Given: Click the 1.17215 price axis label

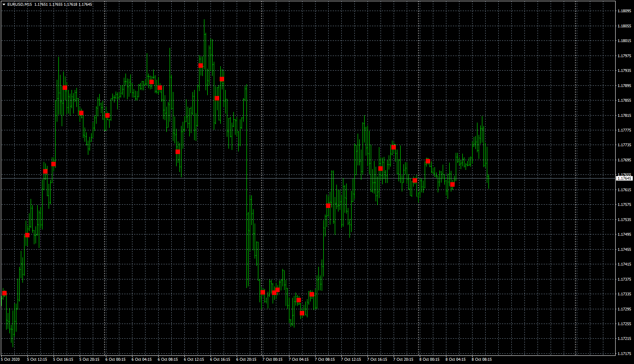Looking at the screenshot, I should point(624,339).
